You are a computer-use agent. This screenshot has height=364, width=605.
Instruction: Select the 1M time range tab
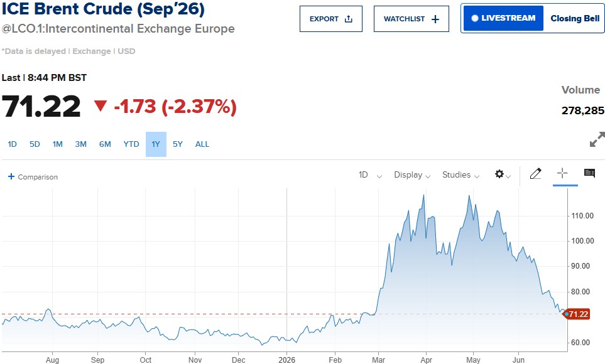point(58,144)
